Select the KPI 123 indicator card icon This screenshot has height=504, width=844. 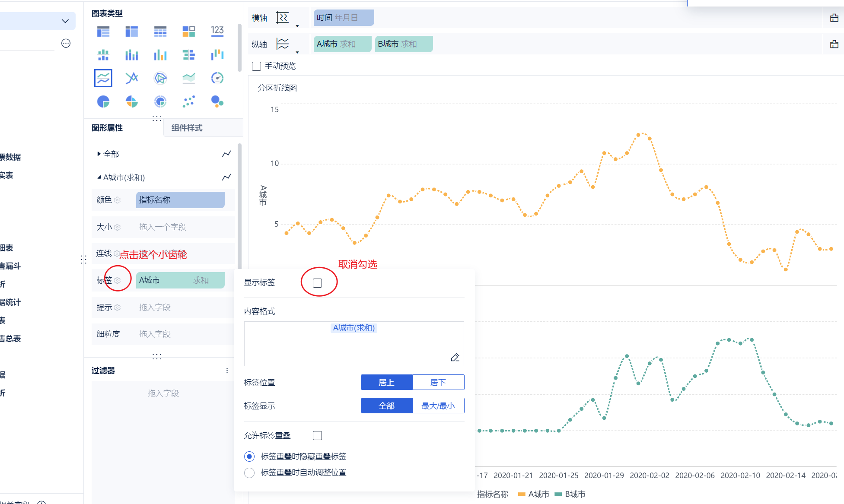click(217, 31)
